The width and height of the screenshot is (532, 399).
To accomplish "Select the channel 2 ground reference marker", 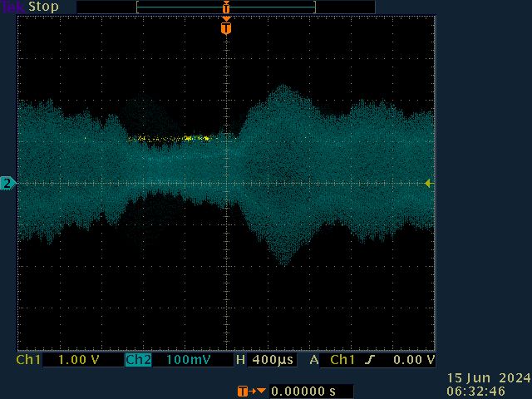I will [8, 183].
